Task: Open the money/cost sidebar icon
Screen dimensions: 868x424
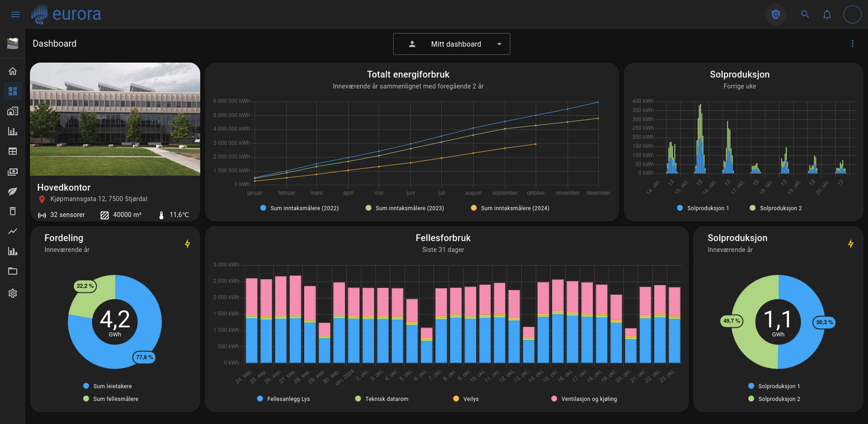Action: click(x=12, y=171)
